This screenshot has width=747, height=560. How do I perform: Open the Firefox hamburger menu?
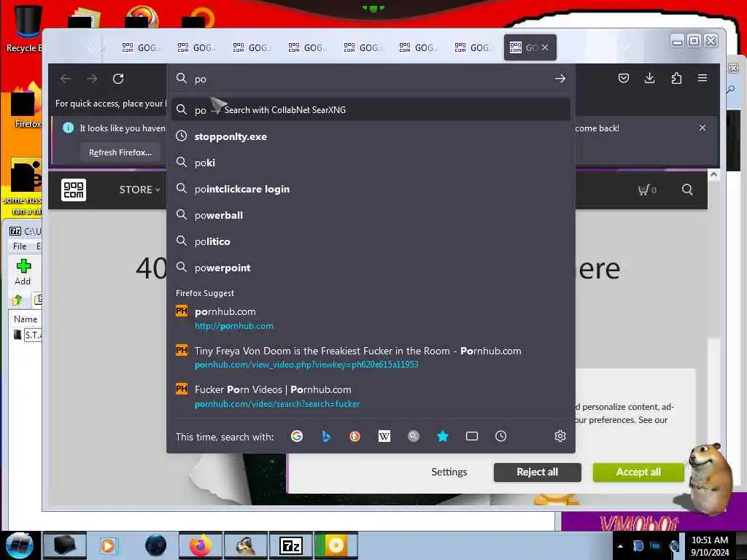tap(703, 77)
